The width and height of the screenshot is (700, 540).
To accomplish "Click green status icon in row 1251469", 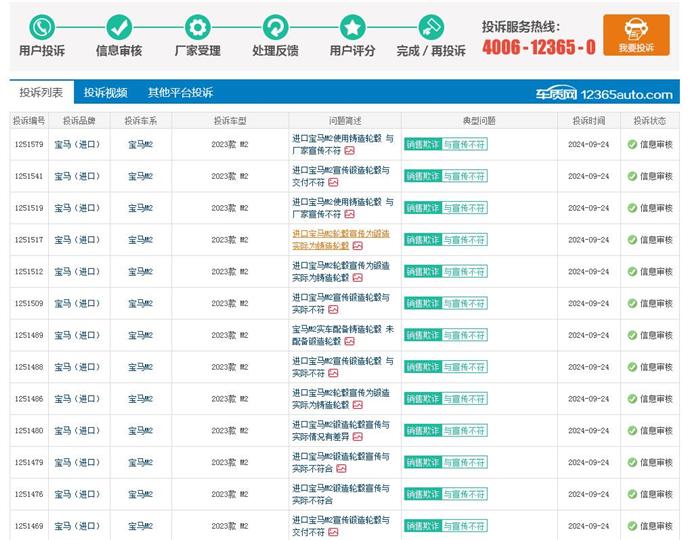I will [632, 526].
